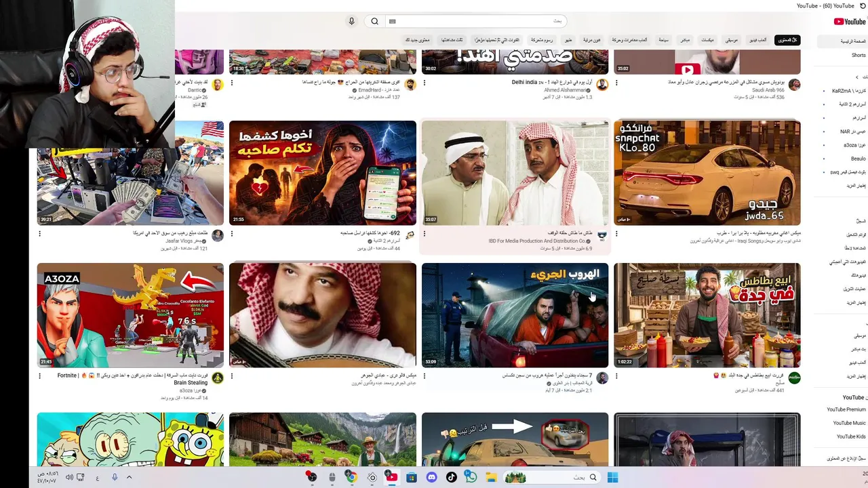The image size is (868, 488).
Task: Open IBD For Media Production channel link
Action: (x=537, y=241)
